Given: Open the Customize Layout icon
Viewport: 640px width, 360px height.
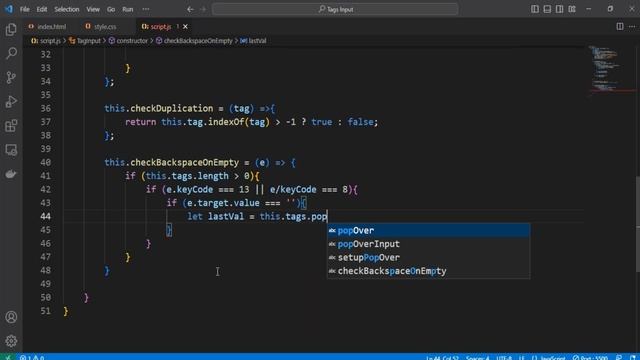Looking at the screenshot, I should pyautogui.click(x=572, y=9).
